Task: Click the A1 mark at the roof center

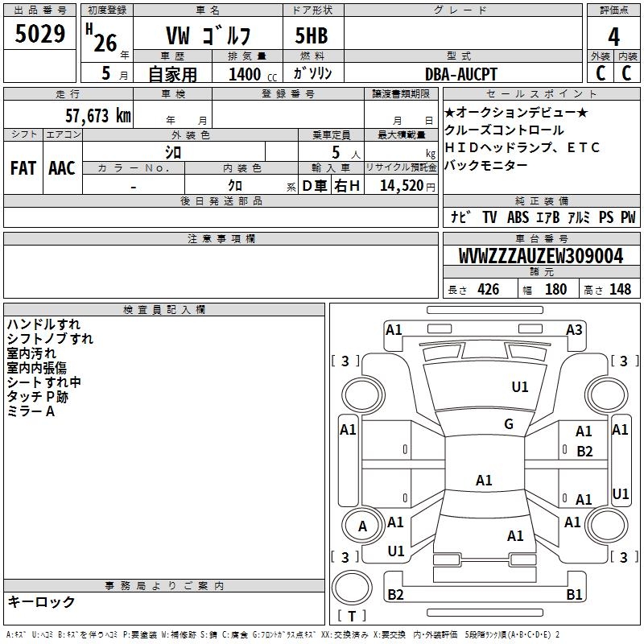Action: pos(484,481)
